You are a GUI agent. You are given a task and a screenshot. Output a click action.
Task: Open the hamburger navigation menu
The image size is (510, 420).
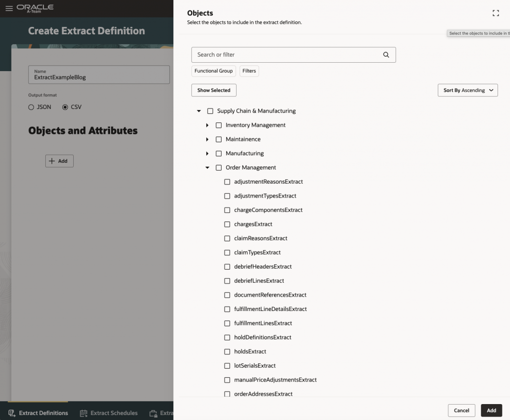pyautogui.click(x=9, y=8)
